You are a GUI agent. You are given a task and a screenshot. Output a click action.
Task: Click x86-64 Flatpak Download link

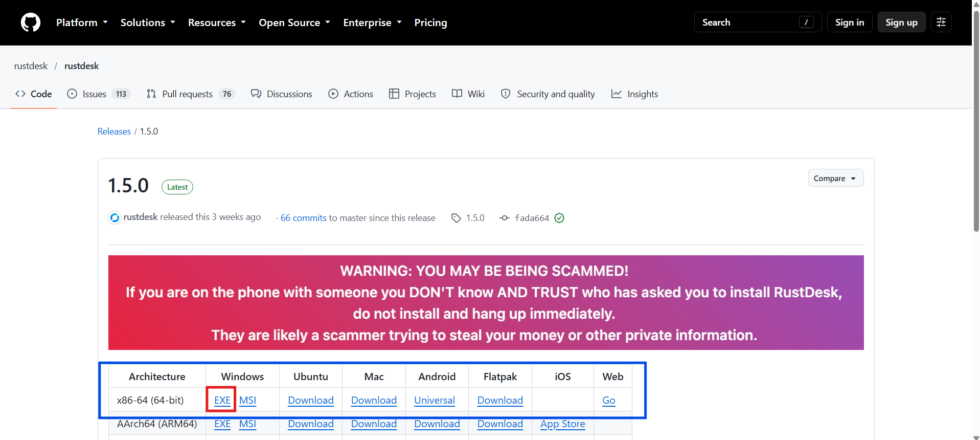tap(500, 400)
